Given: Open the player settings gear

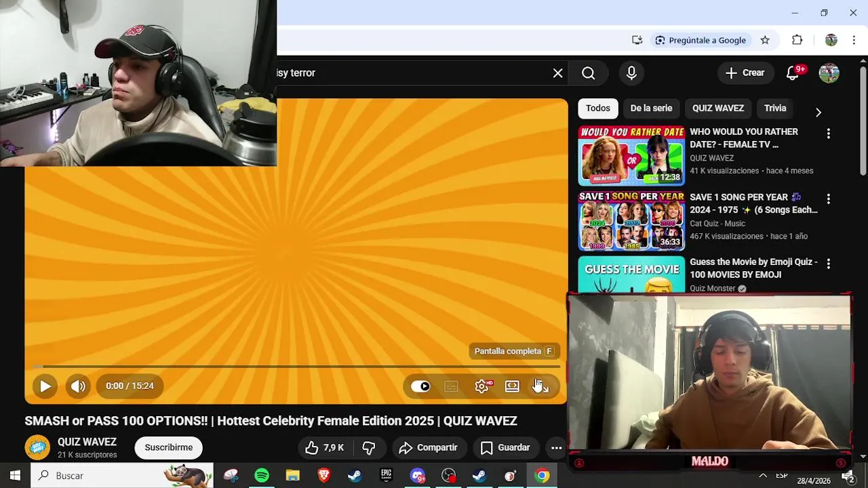Looking at the screenshot, I should [x=482, y=386].
